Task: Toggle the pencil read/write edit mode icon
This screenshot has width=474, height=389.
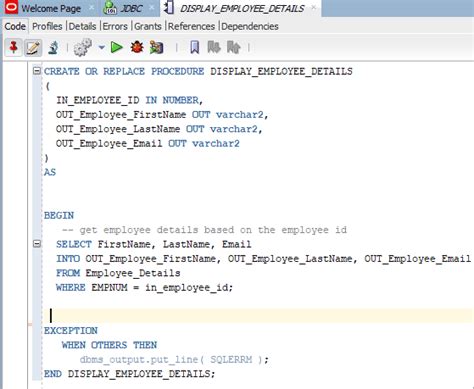Action: tap(33, 48)
